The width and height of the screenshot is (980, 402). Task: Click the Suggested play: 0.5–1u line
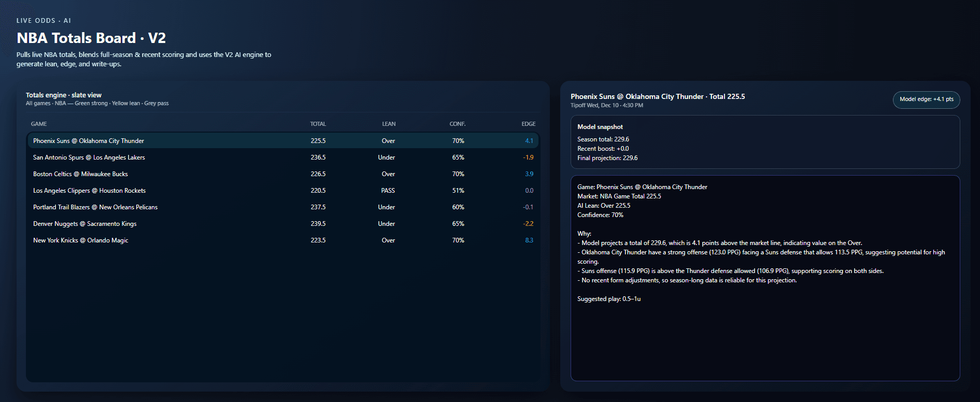tap(609, 299)
